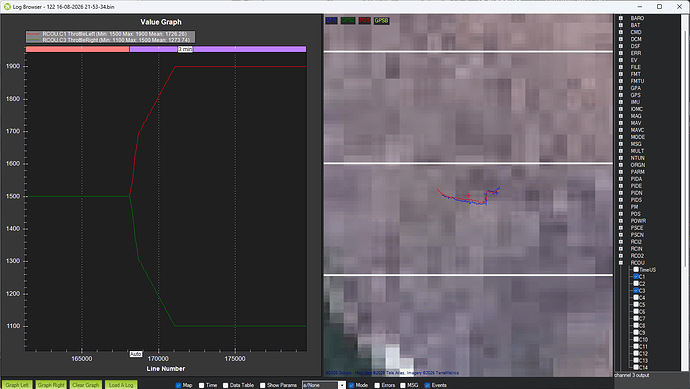Expand the GPS tree node
This screenshot has width=690, height=389.
click(621, 95)
